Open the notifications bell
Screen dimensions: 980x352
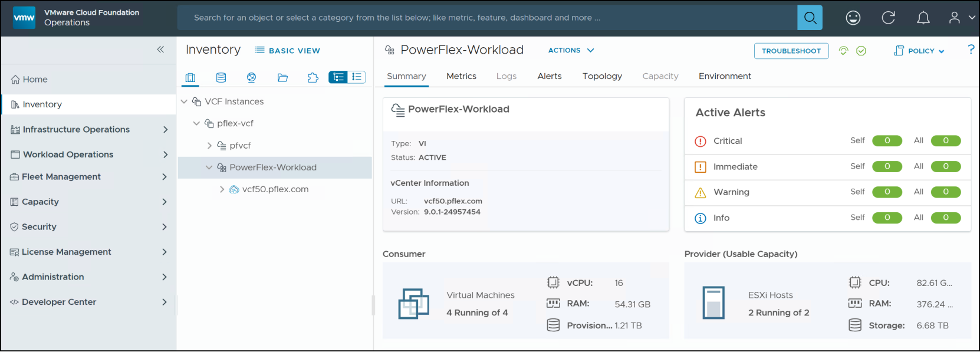923,18
